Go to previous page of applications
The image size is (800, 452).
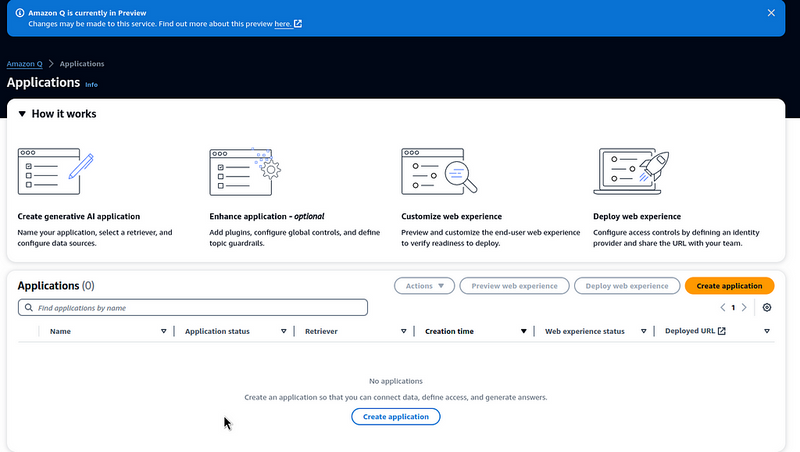point(722,308)
